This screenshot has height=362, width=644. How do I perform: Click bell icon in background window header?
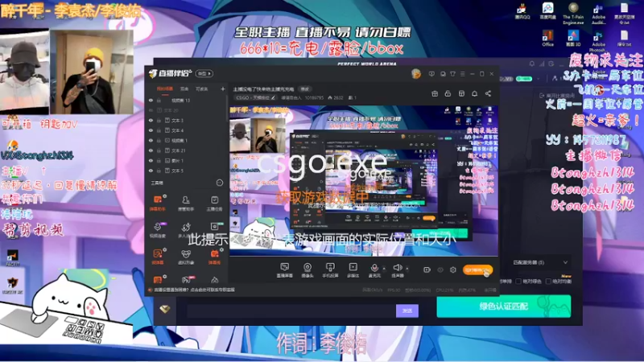coord(532,64)
